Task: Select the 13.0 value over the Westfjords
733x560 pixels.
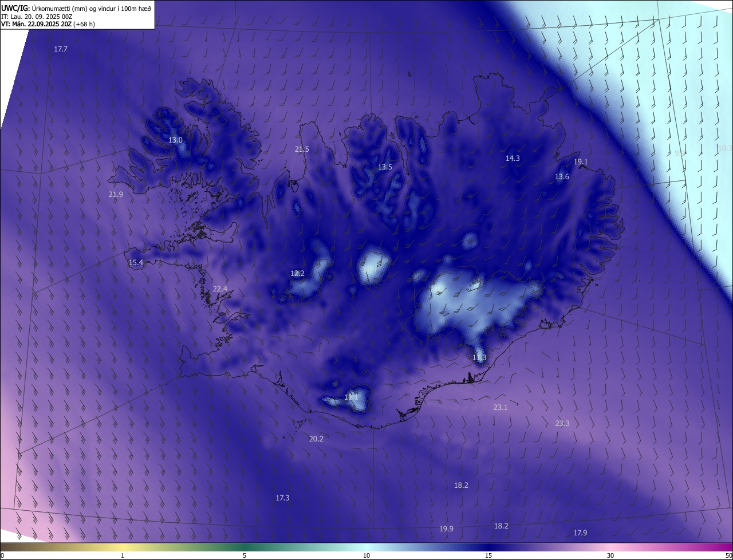Action: 175,140
